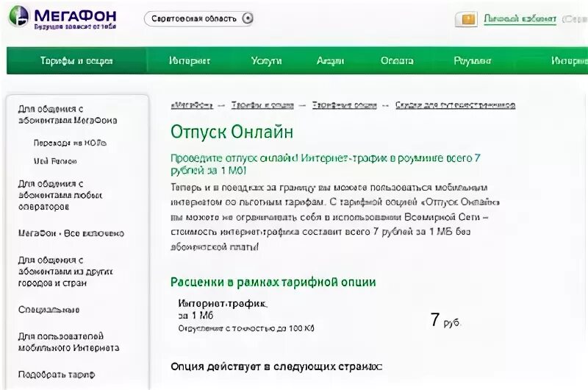Image resolution: width=588 pixels, height=390 pixels.
Task: Select the second sub-item under абонентами МегаФона
Action: pyautogui.click(x=55, y=161)
